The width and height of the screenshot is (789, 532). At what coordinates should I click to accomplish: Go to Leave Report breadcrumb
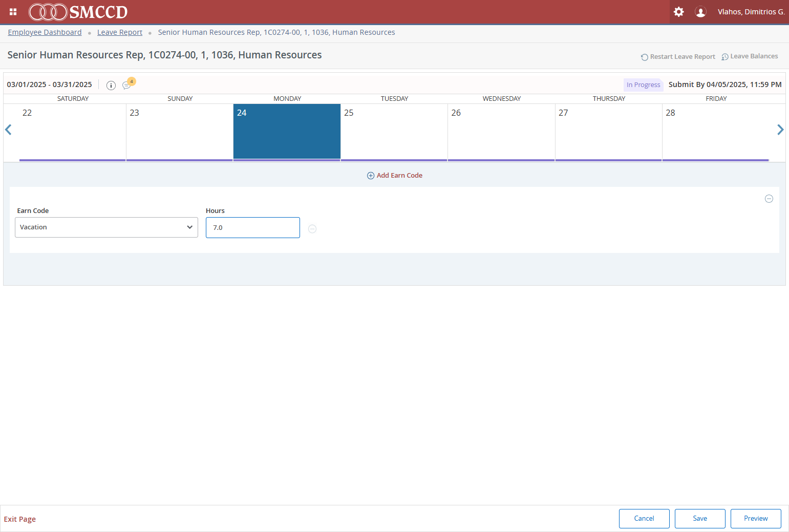tap(120, 32)
